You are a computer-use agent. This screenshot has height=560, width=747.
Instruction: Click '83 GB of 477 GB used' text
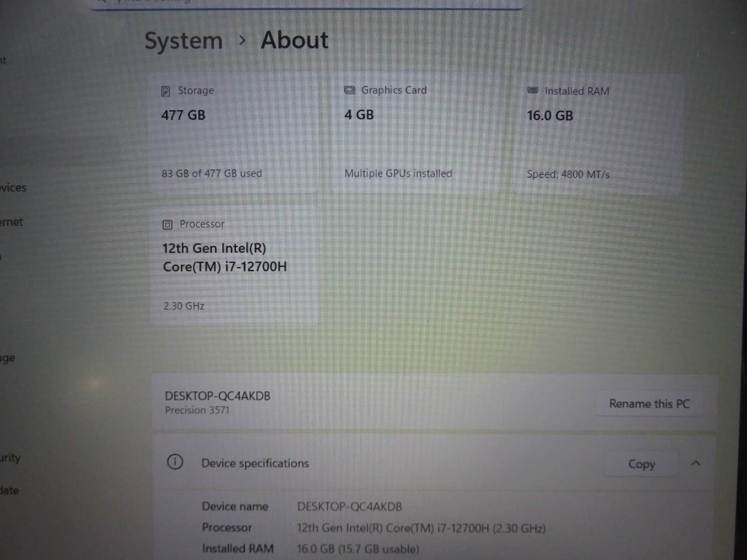(x=211, y=174)
